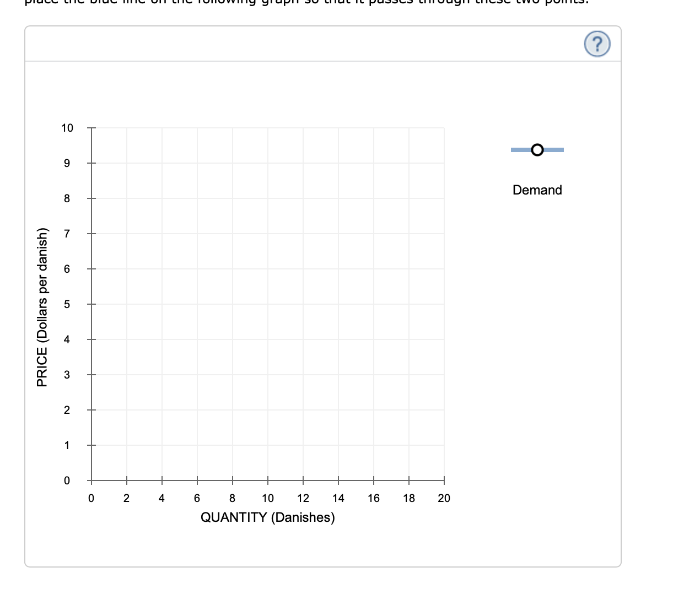The height and width of the screenshot is (594, 700).
Task: Expand the help panel via the question mark
Action: 597,45
